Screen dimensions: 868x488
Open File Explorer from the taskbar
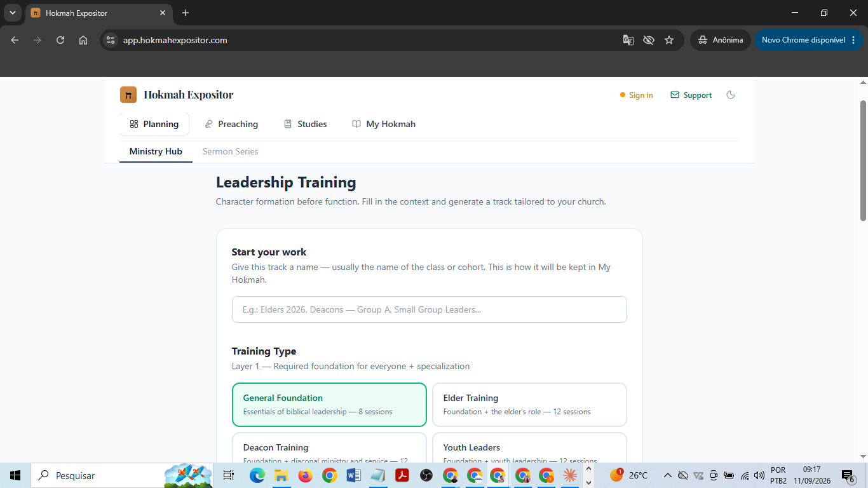(281, 475)
